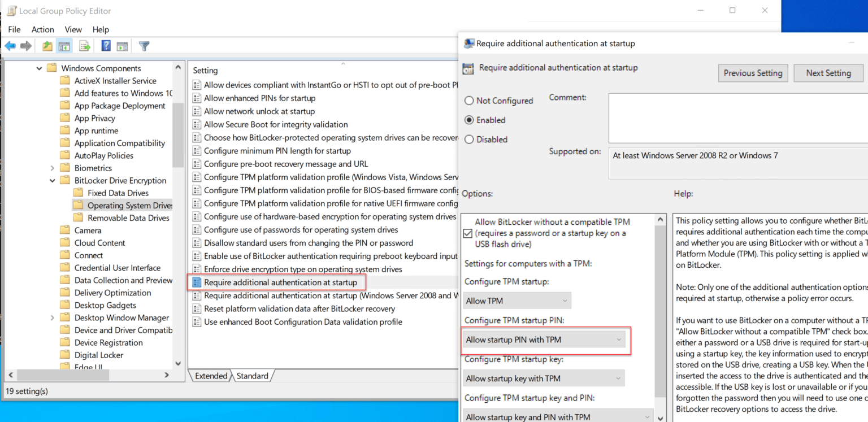
Task: Click the Forward navigation arrow
Action: click(25, 46)
